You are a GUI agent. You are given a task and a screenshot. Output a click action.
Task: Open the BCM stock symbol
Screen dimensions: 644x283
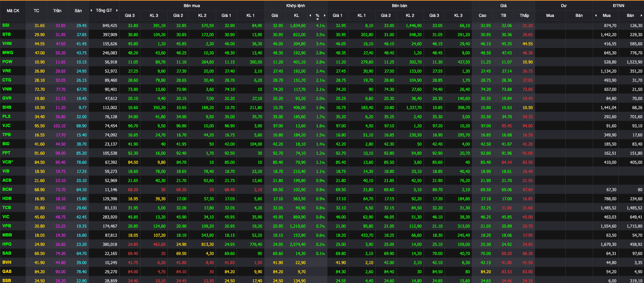(7, 189)
